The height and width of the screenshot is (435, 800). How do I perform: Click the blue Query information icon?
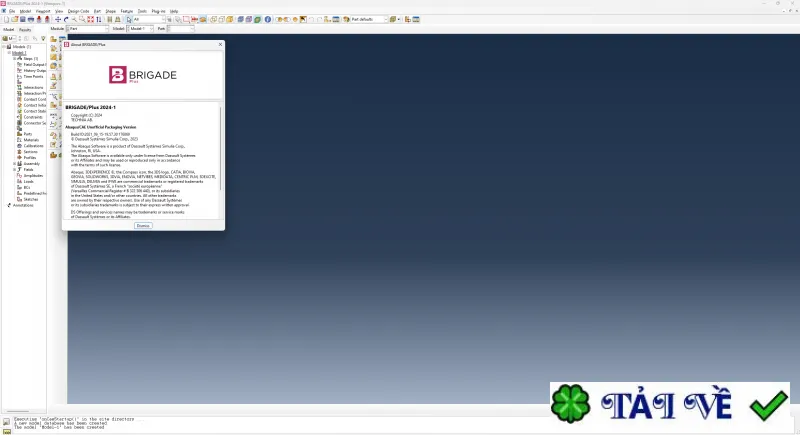point(267,19)
